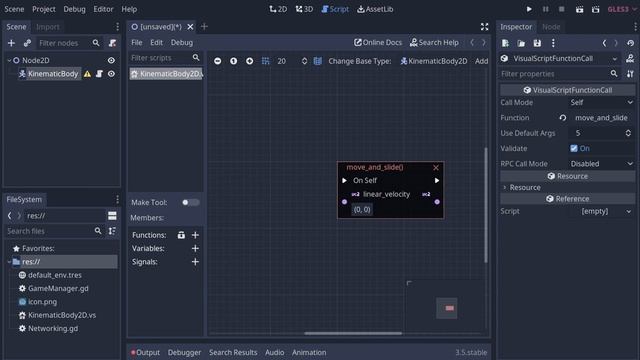Screen dimensions: 640x360
Task: Open Inspector extra options menu
Action: (553, 43)
